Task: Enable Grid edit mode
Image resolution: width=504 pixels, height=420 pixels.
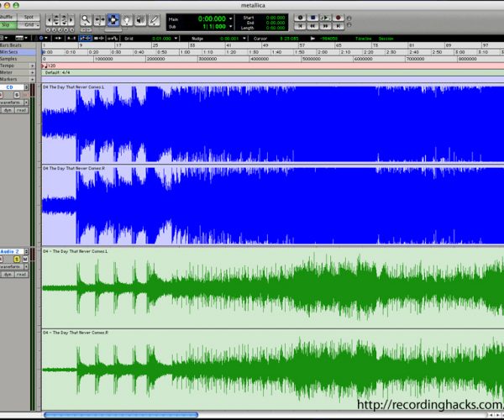Action: [29, 25]
